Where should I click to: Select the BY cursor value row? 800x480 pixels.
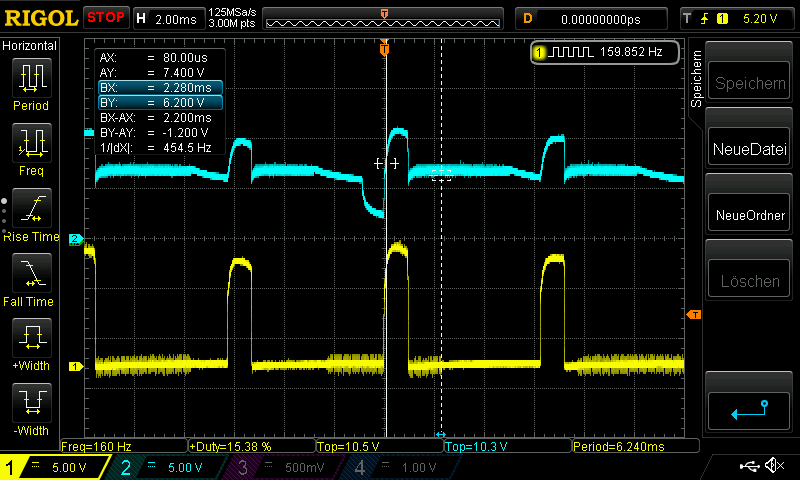coord(160,103)
